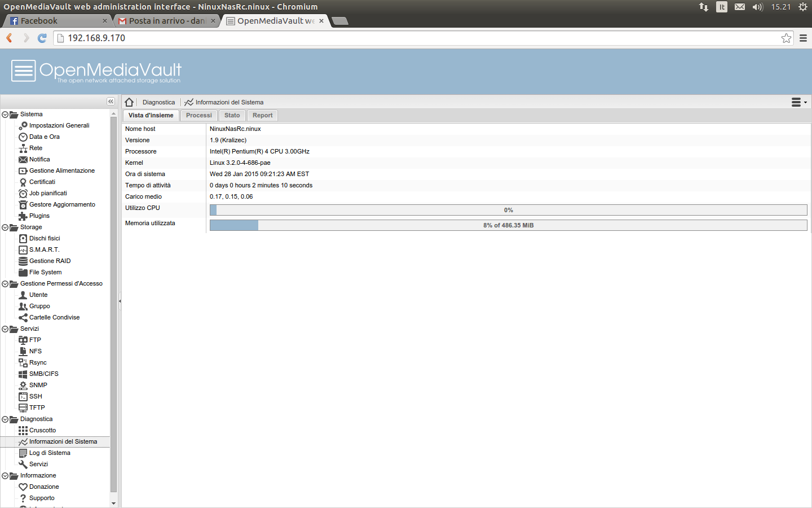Open the SNMP service icon
This screenshot has height=508, width=812.
coord(23,385)
